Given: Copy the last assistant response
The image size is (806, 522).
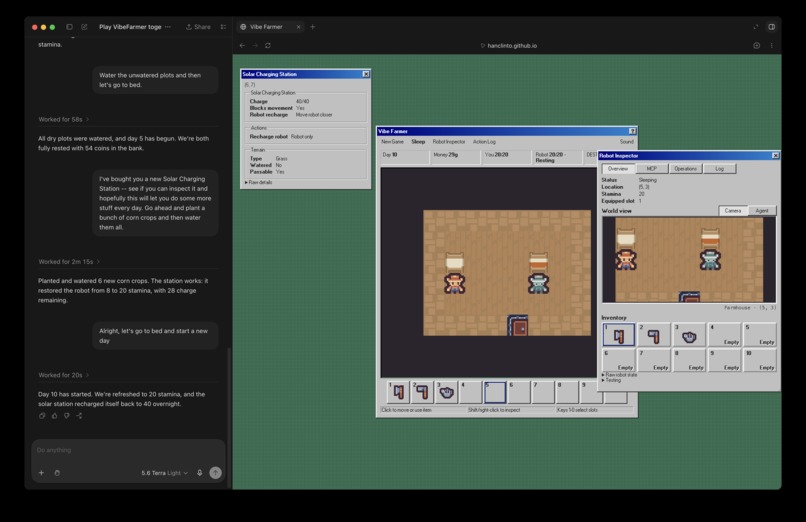Looking at the screenshot, I should tap(42, 416).
